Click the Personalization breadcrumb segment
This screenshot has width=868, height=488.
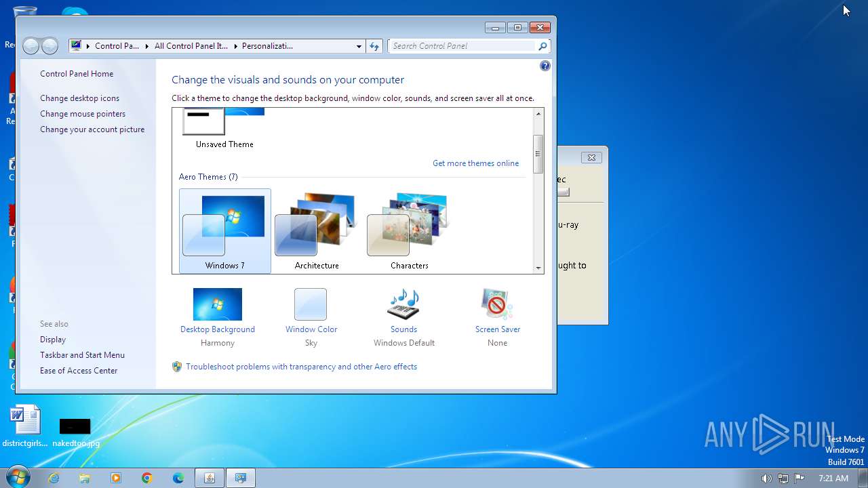click(x=267, y=46)
